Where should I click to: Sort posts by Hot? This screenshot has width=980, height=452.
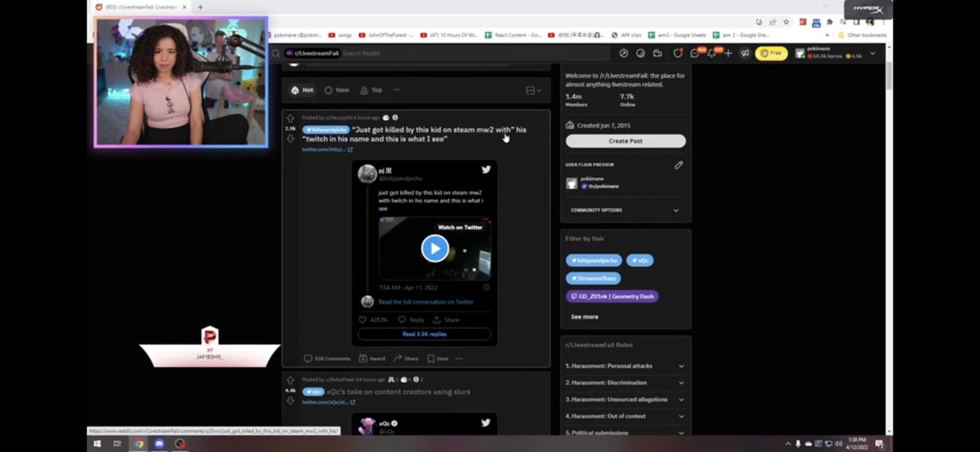(302, 90)
